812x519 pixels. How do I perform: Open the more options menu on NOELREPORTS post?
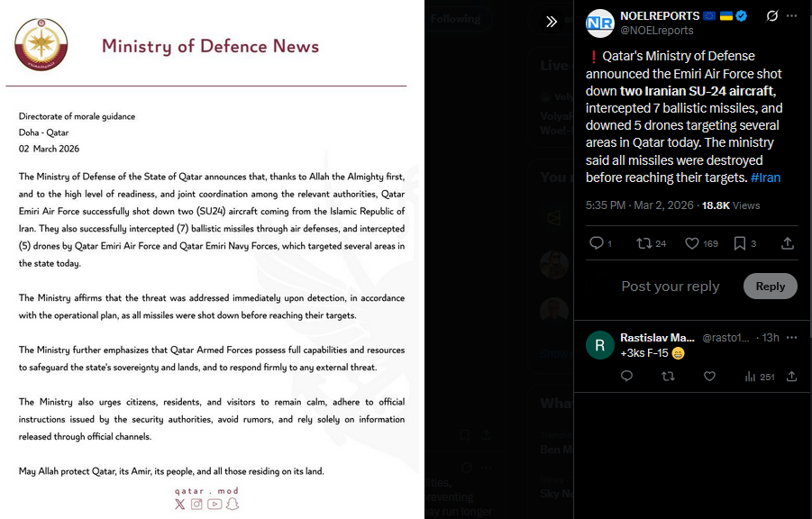click(x=792, y=16)
